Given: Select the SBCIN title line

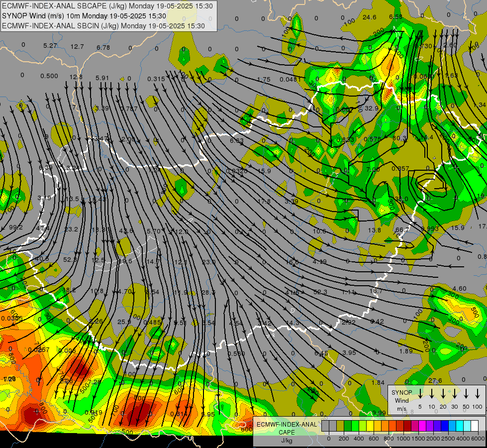Looking at the screenshot, I should tap(103, 26).
